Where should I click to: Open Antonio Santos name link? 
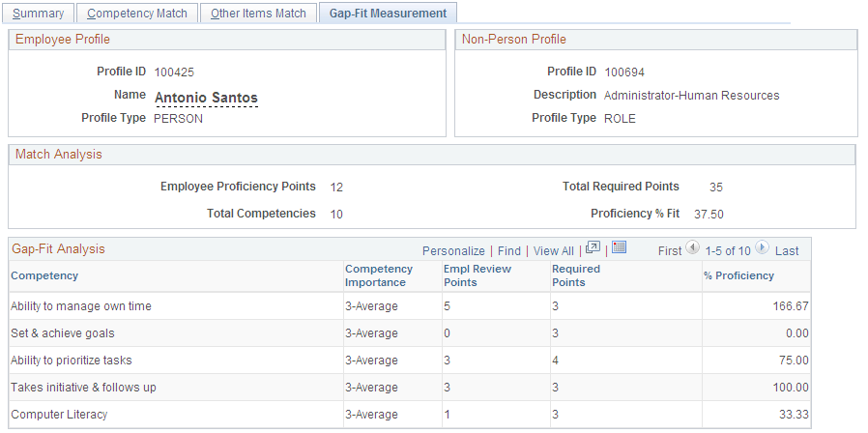pos(207,98)
